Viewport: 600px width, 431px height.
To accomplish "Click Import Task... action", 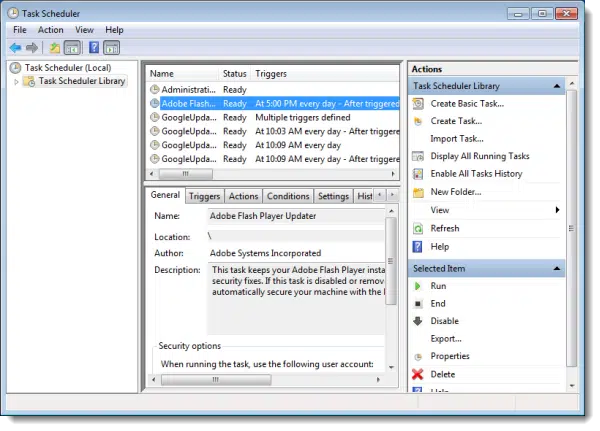I will pyautogui.click(x=457, y=139).
